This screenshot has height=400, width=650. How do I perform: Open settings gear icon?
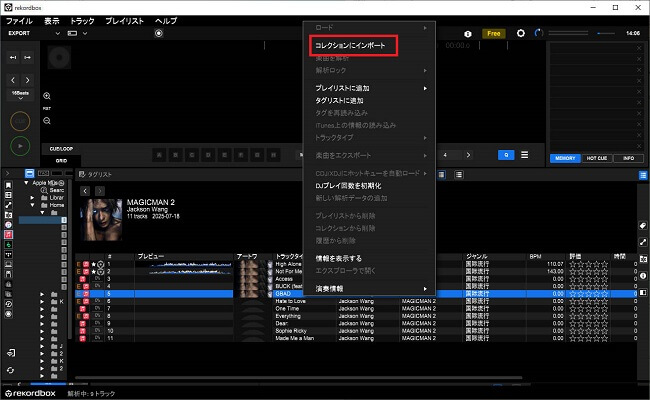click(521, 33)
